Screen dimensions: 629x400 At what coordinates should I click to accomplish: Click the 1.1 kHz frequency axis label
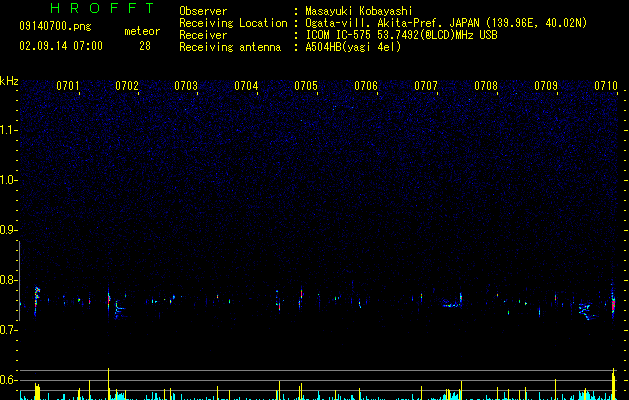pyautogui.click(x=9, y=130)
